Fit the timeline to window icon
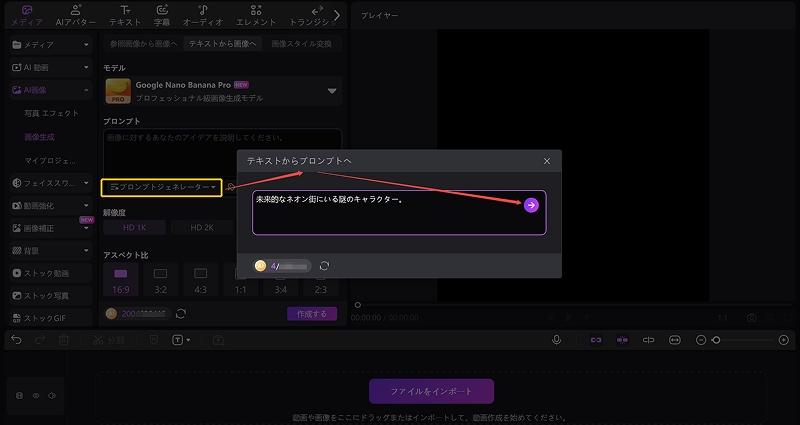This screenshot has height=425, width=800. 674,340
